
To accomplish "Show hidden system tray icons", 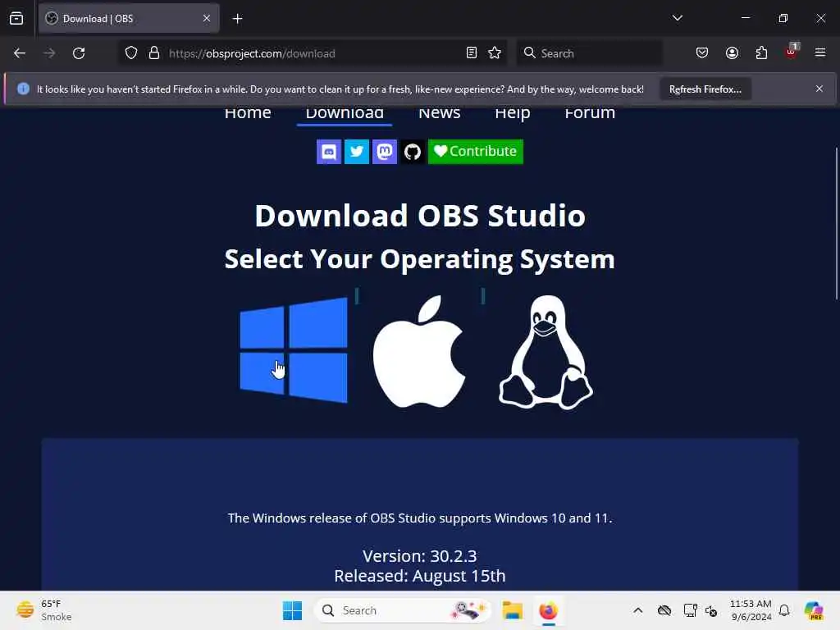I will point(638,610).
